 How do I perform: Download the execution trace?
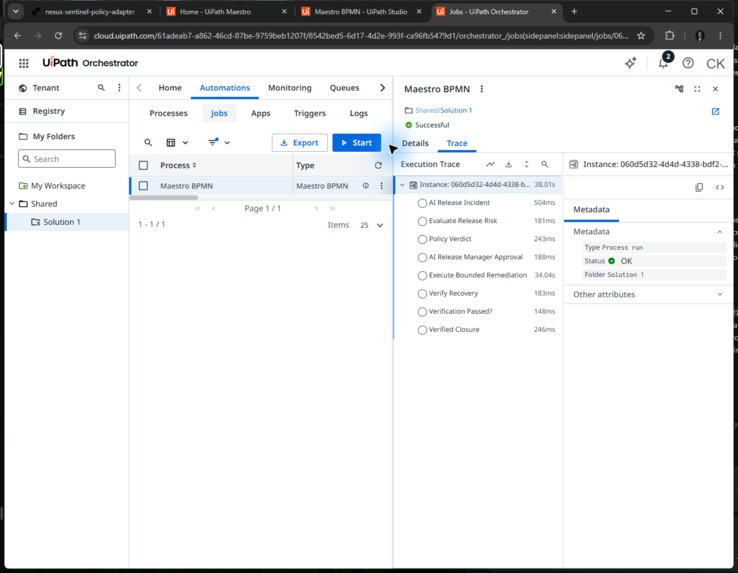tap(508, 164)
